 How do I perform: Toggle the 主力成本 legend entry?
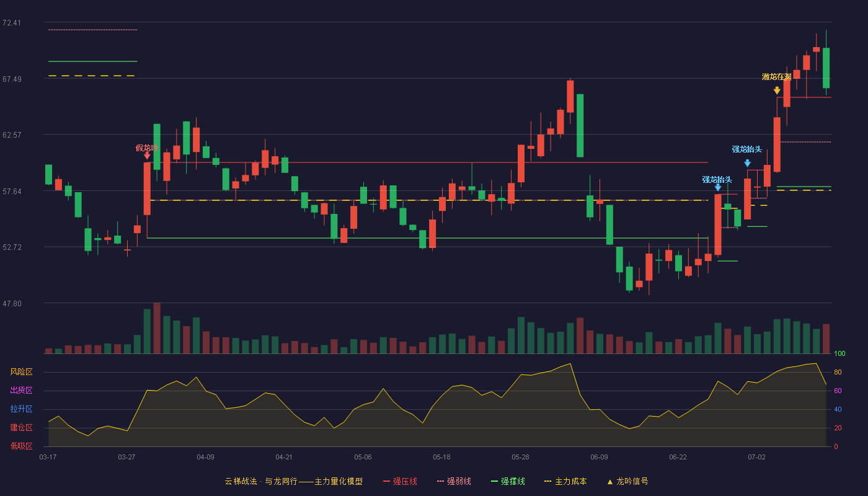click(565, 481)
